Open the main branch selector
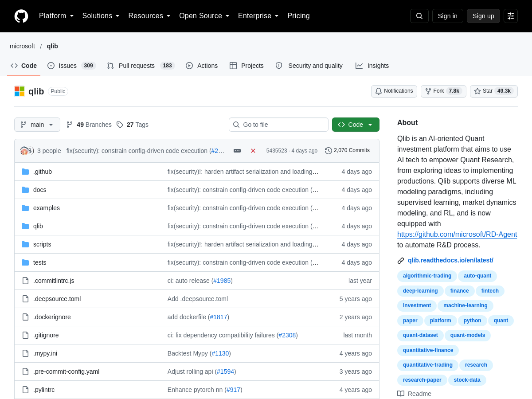The width and height of the screenshot is (532, 399). (x=37, y=125)
